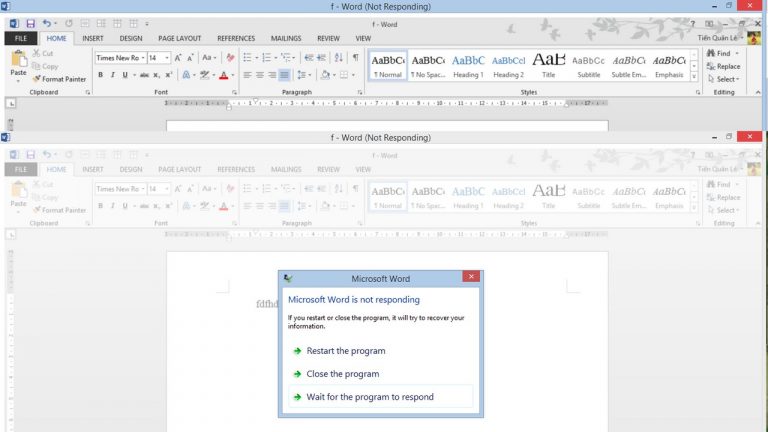This screenshot has height=432, width=768.
Task: Toggle Bold in top Word window
Action: 100,75
